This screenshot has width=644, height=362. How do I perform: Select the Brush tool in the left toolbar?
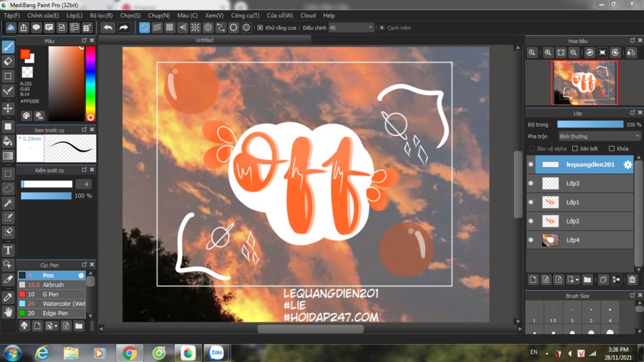[8, 47]
